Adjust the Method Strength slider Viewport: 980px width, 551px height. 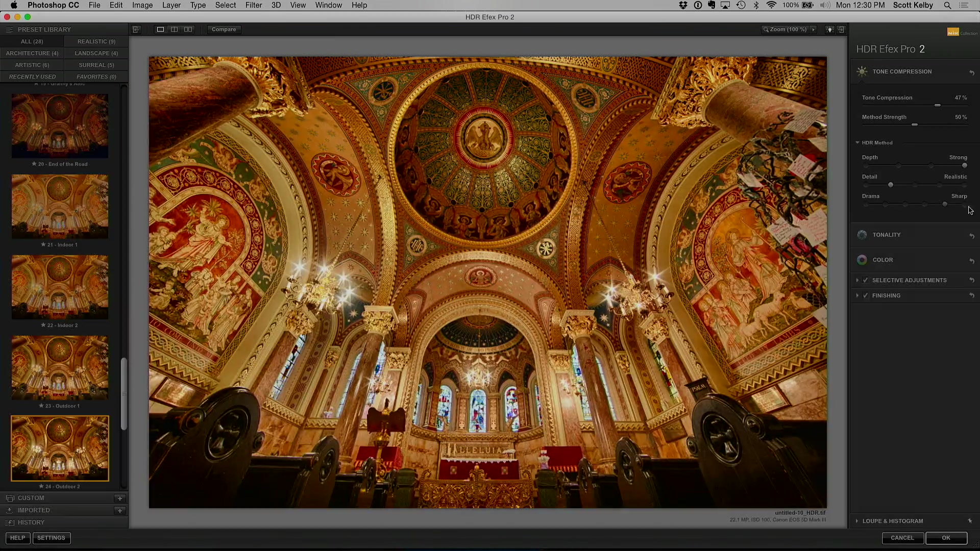click(915, 124)
